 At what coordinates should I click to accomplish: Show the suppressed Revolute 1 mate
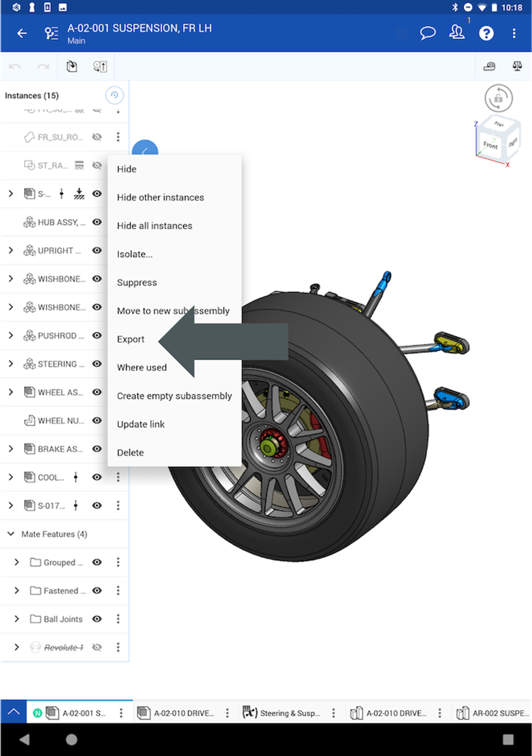[x=97, y=647]
